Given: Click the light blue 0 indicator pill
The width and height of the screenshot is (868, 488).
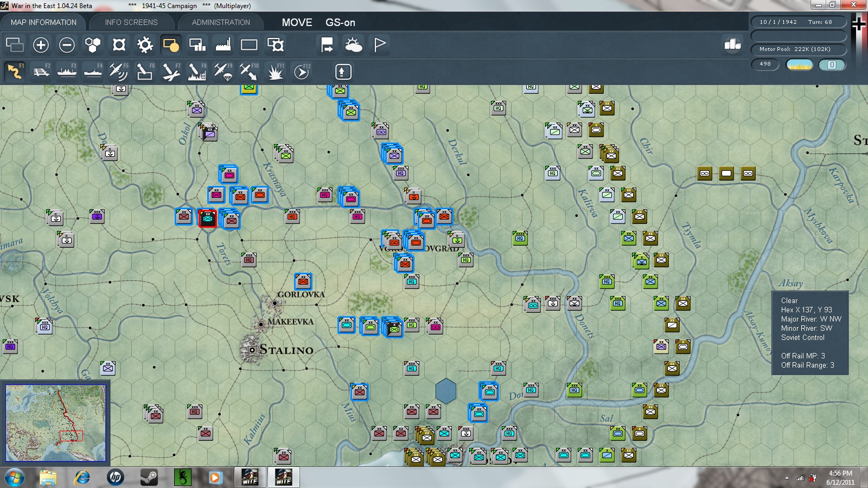Looking at the screenshot, I should point(832,65).
